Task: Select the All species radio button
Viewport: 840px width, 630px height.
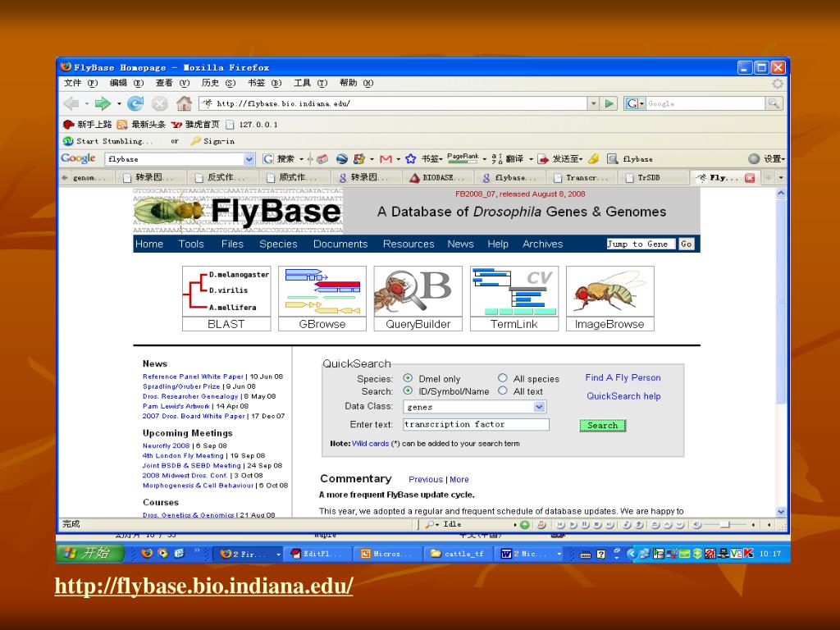Action: click(503, 378)
